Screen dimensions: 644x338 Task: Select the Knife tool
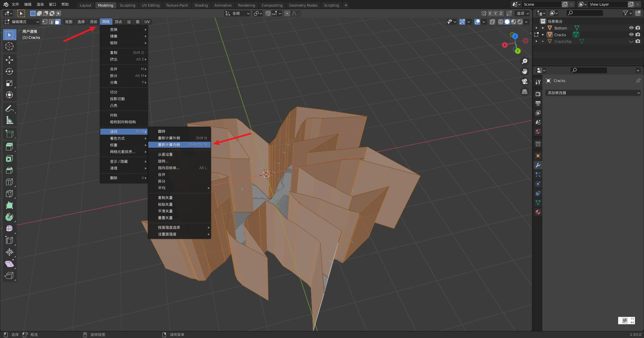tap(9, 194)
